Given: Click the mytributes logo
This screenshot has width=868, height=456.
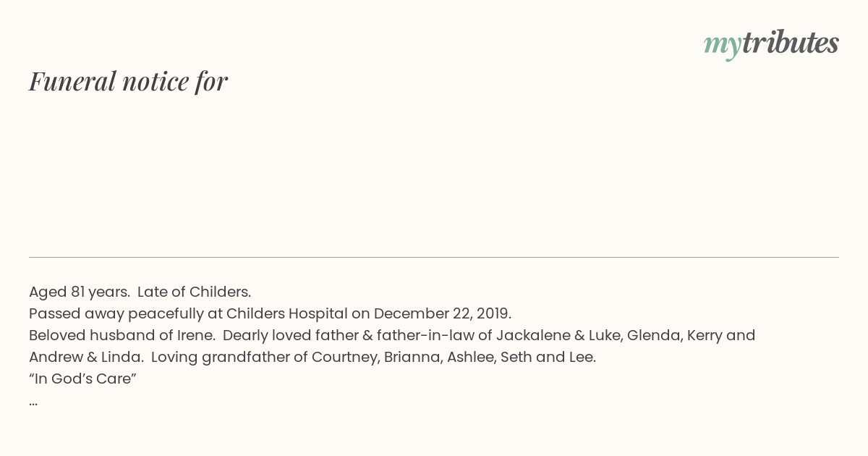Looking at the screenshot, I should pyautogui.click(x=771, y=44).
